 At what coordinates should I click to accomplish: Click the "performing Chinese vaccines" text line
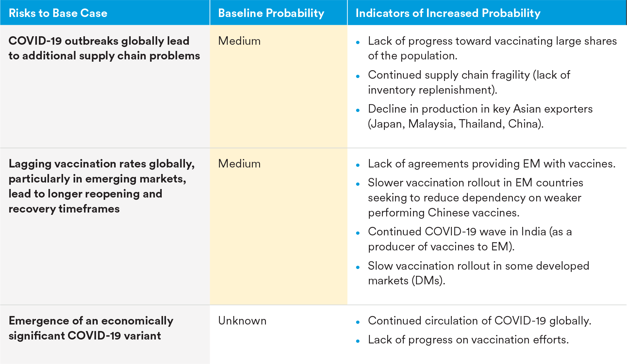pos(443,213)
